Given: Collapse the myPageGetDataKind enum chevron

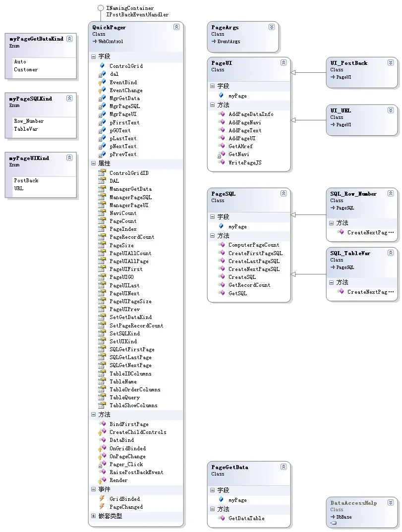Looking at the screenshot, I should tap(69, 39).
